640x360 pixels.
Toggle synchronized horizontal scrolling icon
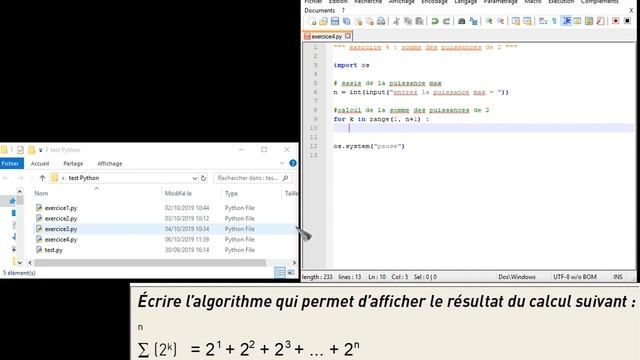point(527,21)
